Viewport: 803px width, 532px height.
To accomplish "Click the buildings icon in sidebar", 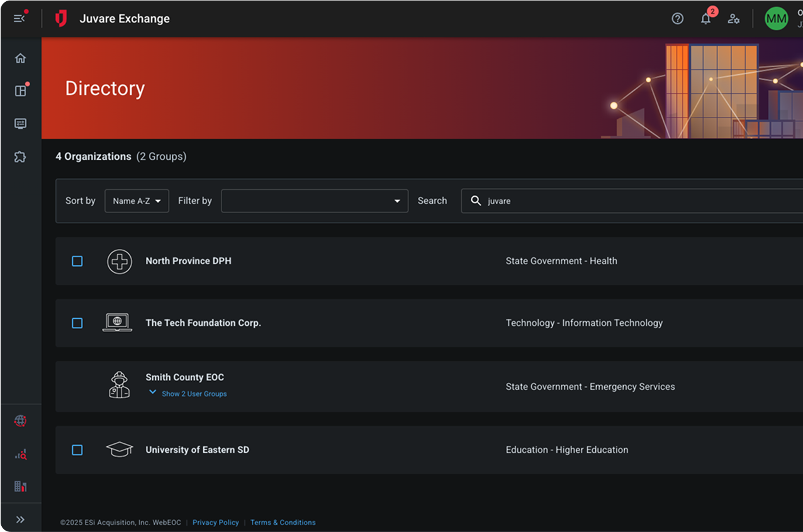I will pyautogui.click(x=20, y=486).
